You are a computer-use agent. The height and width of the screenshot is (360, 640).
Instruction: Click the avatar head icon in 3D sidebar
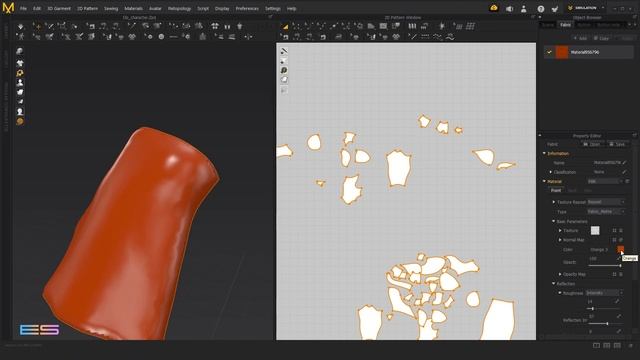click(x=20, y=111)
